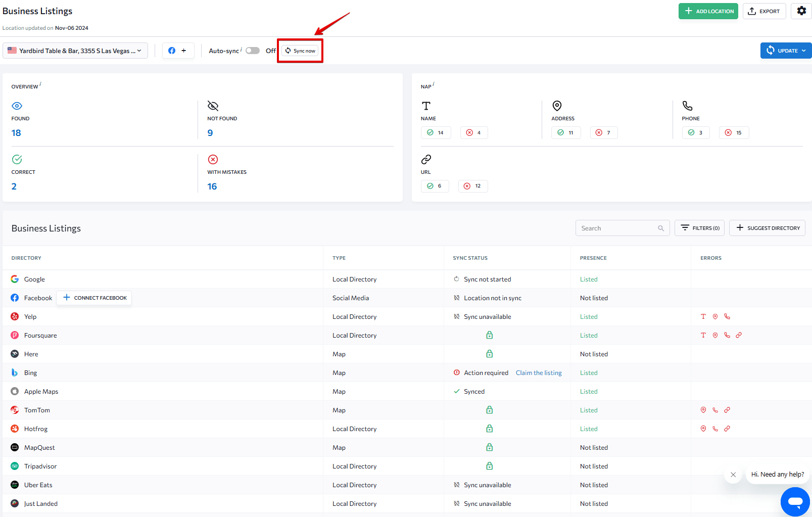
Task: Click the Hi. Need any help? message
Action: coord(778,475)
